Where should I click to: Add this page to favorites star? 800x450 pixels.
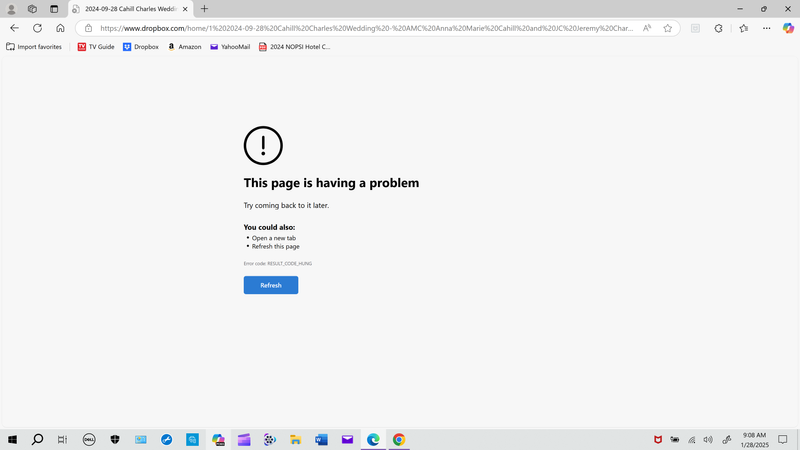667,28
